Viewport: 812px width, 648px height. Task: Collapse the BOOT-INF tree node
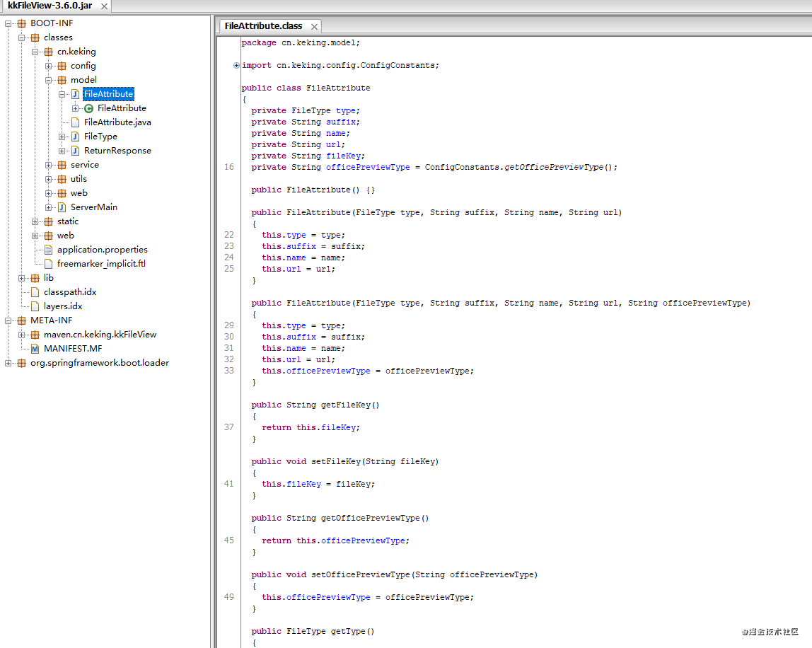(x=8, y=23)
